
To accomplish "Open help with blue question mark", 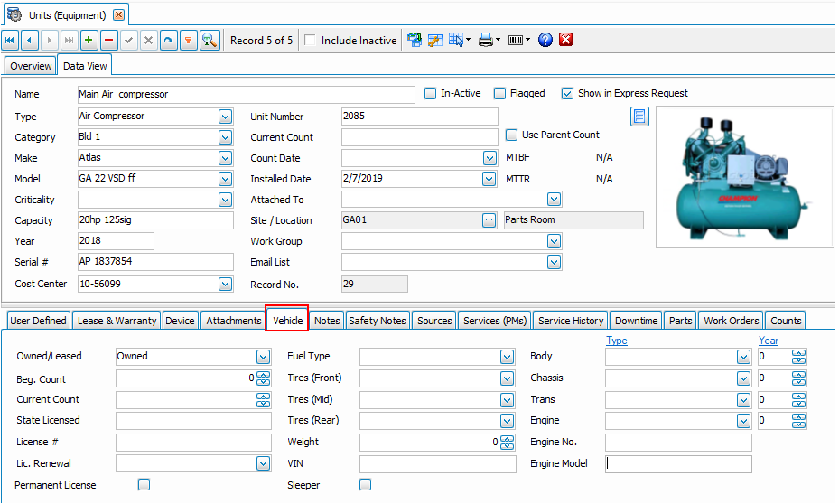I will click(x=545, y=40).
